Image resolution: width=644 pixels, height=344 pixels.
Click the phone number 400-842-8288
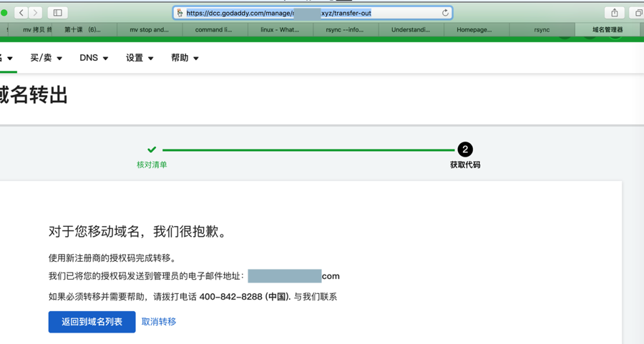231,297
